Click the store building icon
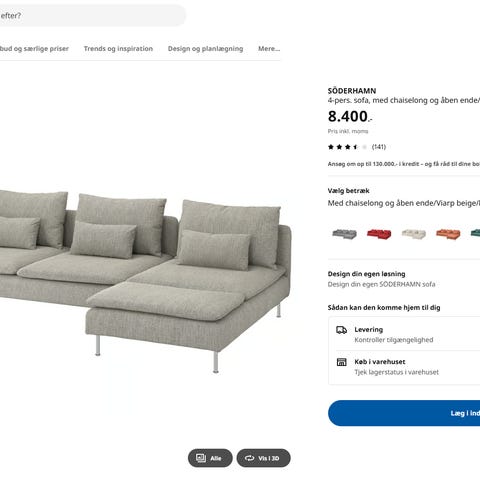The height and width of the screenshot is (480, 480). (x=342, y=362)
